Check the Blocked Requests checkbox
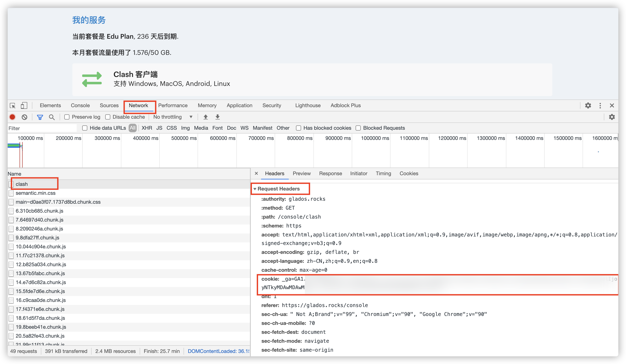The width and height of the screenshot is (626, 364). point(358,128)
